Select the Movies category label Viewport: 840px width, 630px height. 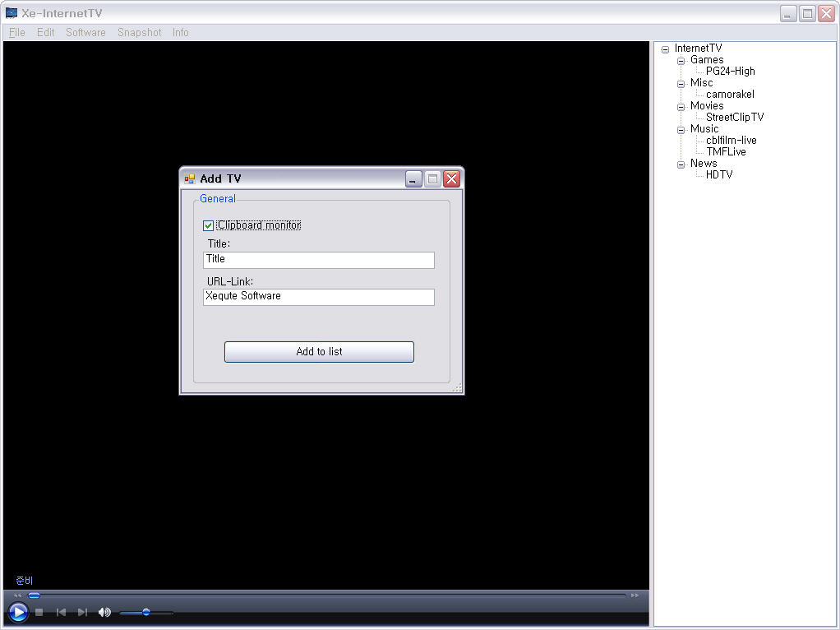pyautogui.click(x=707, y=106)
